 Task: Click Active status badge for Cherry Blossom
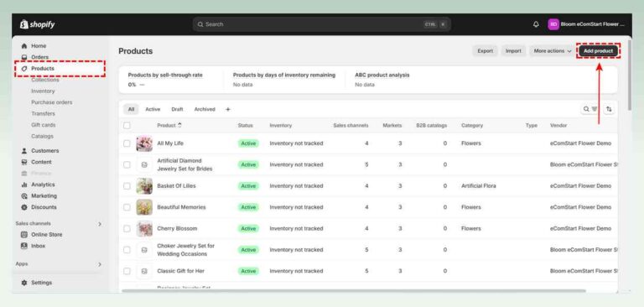(x=248, y=228)
